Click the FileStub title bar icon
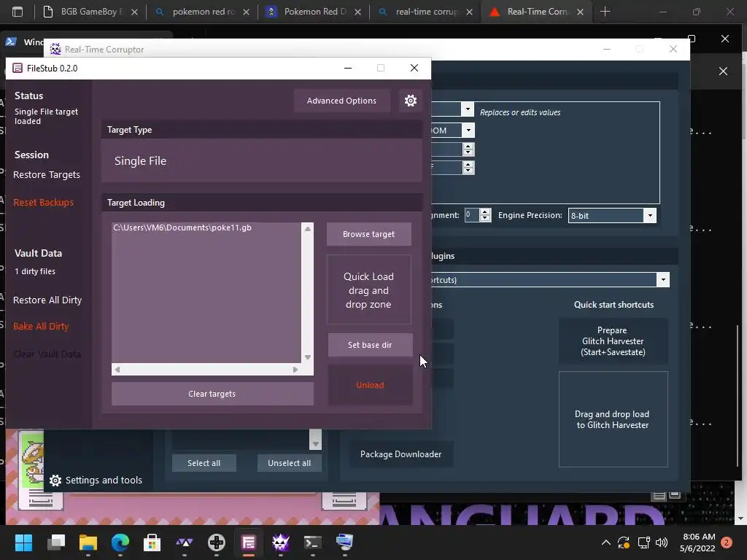747x560 pixels. point(18,68)
